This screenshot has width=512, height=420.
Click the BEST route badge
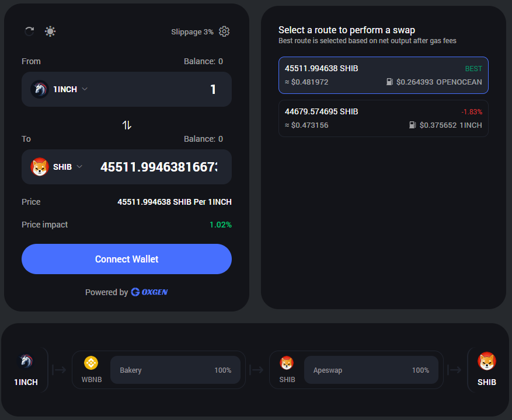click(473, 68)
